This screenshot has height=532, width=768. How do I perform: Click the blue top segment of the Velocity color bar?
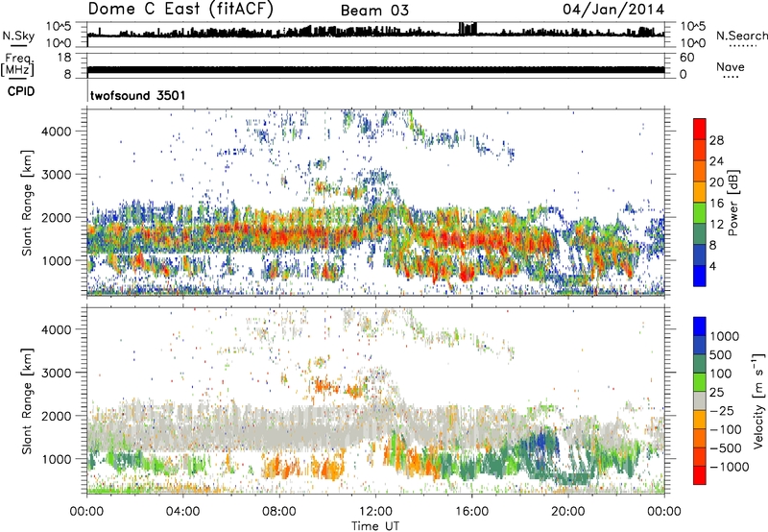tap(700, 326)
